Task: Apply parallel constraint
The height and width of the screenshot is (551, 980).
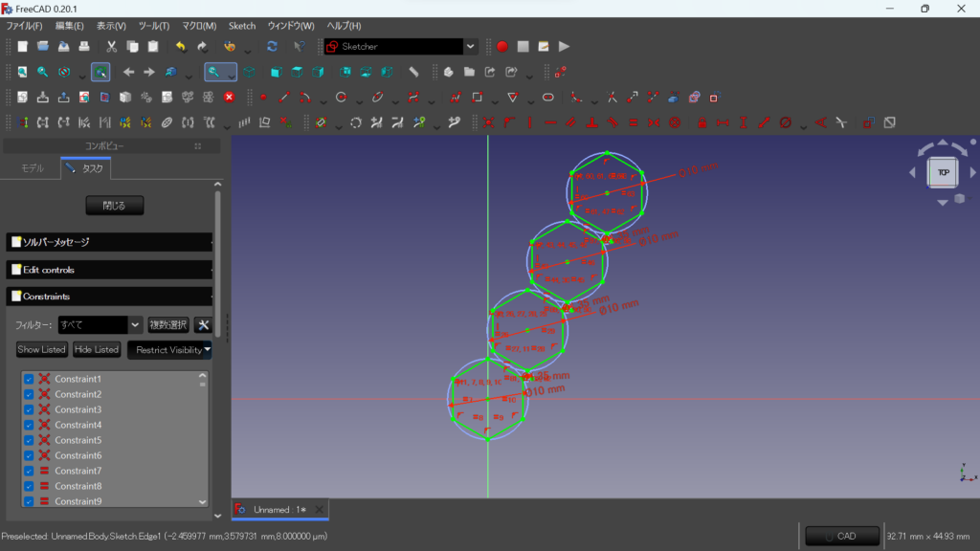Action: [571, 123]
